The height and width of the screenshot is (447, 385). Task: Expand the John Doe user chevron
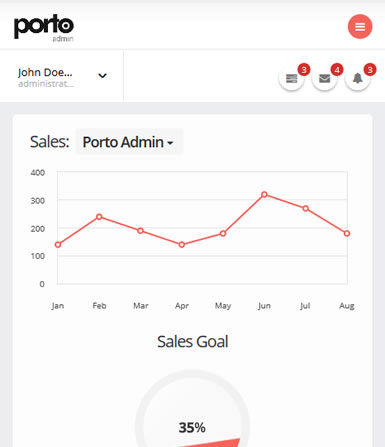[x=102, y=76]
